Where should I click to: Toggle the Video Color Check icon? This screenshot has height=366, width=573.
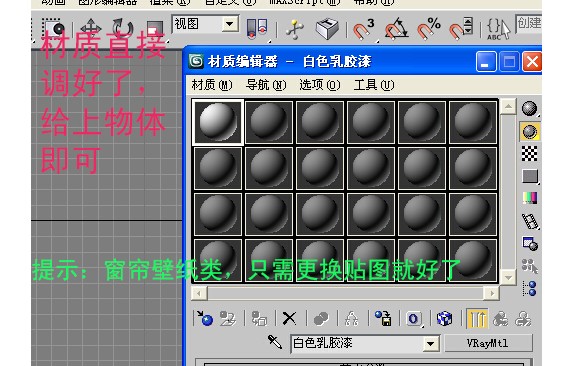[x=530, y=198]
